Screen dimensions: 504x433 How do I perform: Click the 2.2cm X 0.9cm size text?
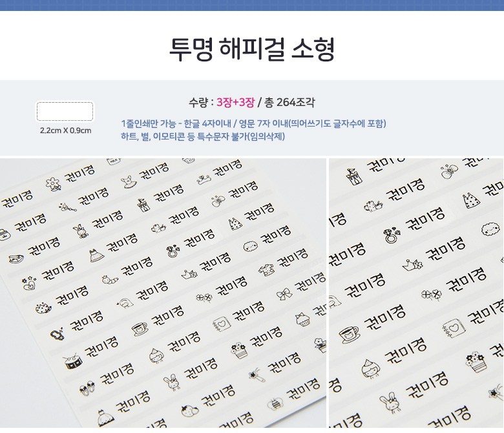(x=65, y=131)
